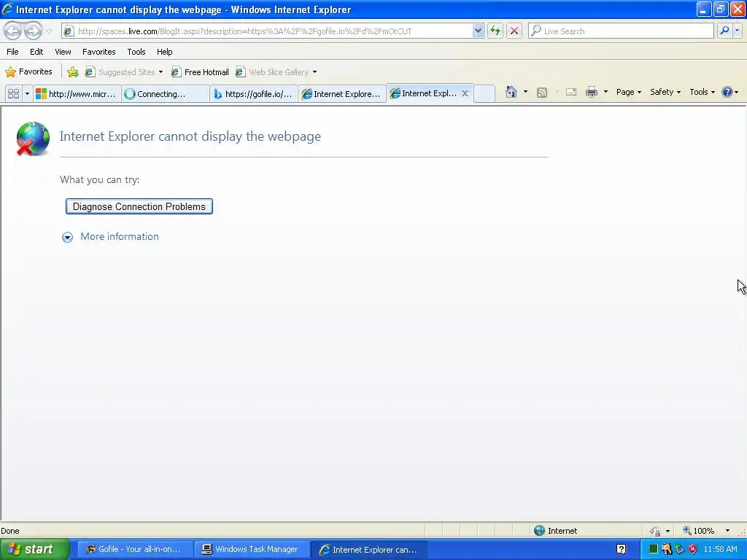This screenshot has height=560, width=747.
Task: Switch to the http://www.micr... tab
Action: 77,94
